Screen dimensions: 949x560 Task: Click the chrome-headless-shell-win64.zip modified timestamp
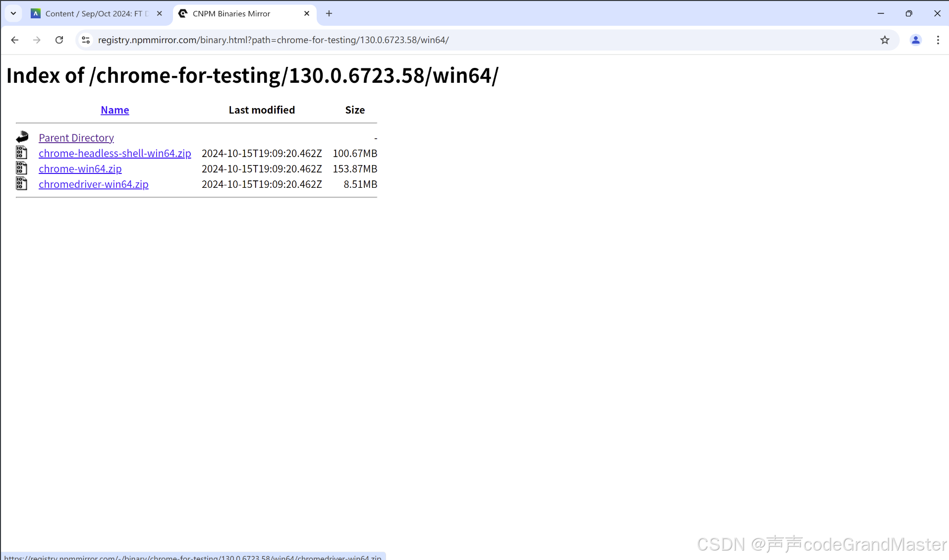[262, 153]
